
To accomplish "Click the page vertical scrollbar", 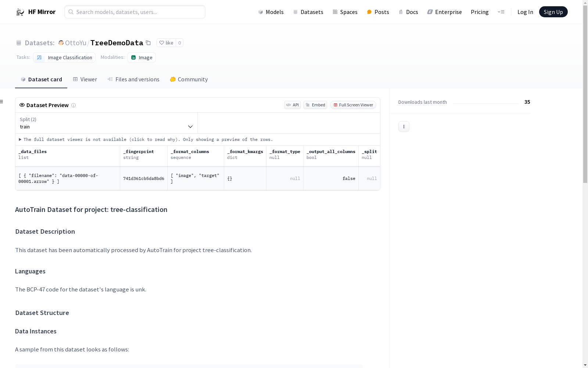I will click(x=585, y=94).
